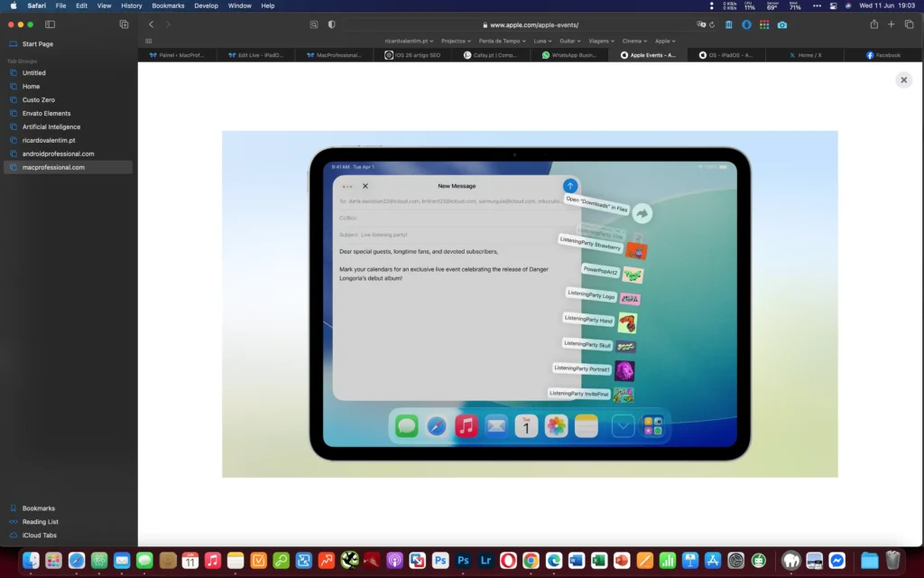Click the address bar URL field

point(532,24)
